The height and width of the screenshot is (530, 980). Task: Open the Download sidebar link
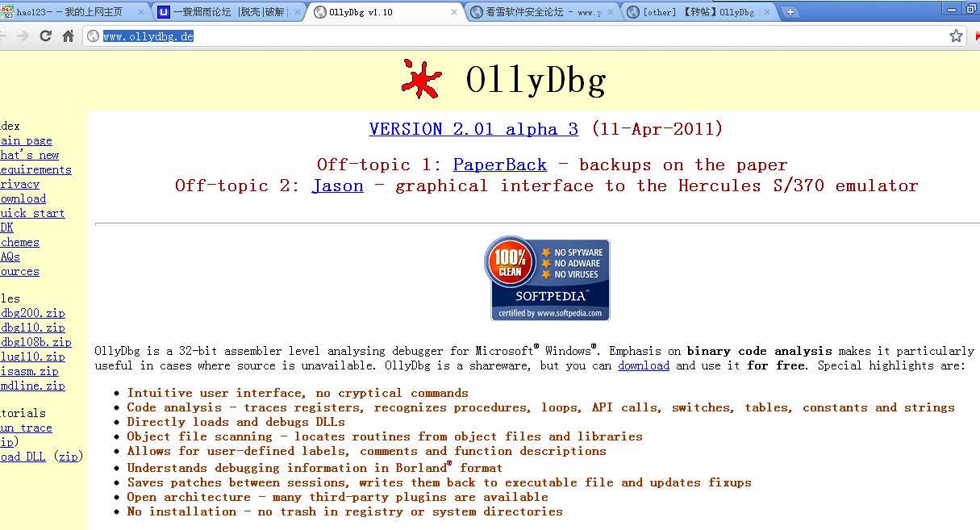tap(23, 198)
